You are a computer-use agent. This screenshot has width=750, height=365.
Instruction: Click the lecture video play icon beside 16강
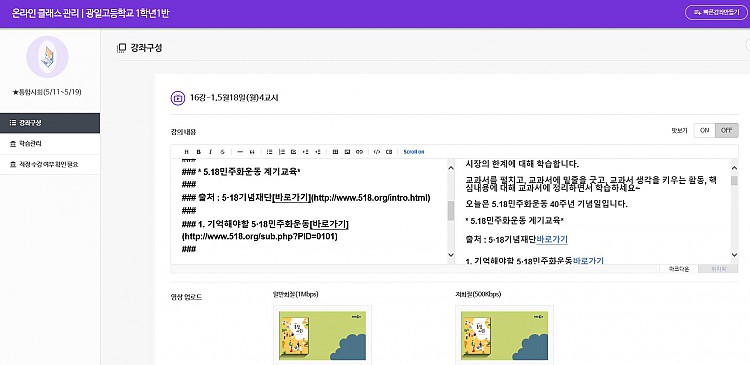coord(177,98)
